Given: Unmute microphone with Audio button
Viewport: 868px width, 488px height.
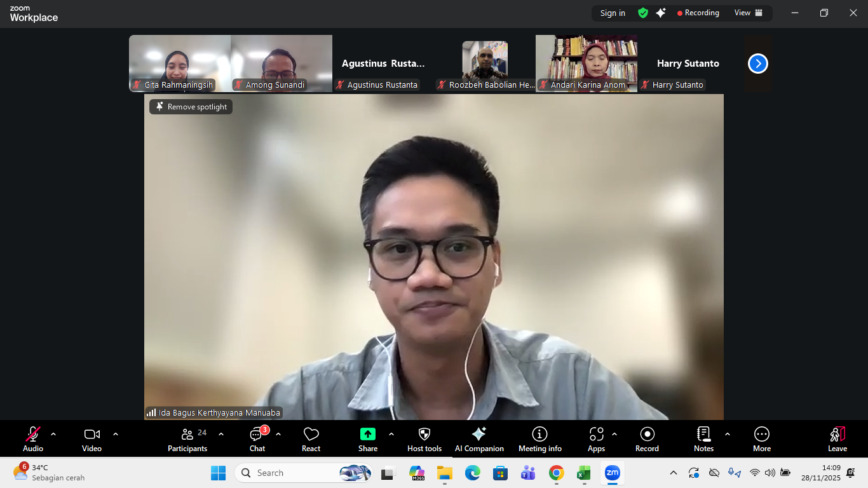Looking at the screenshot, I should coord(33,435).
